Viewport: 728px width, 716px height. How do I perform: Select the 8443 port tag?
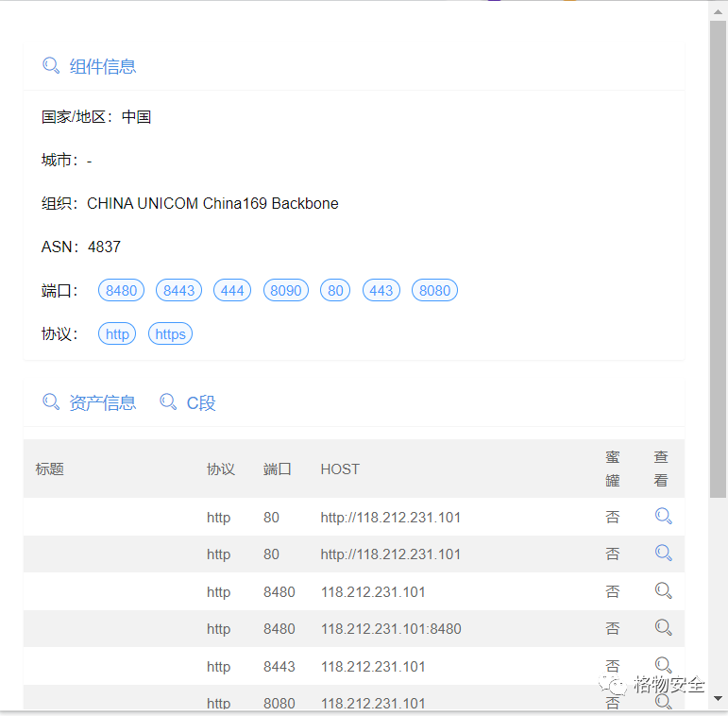click(178, 290)
